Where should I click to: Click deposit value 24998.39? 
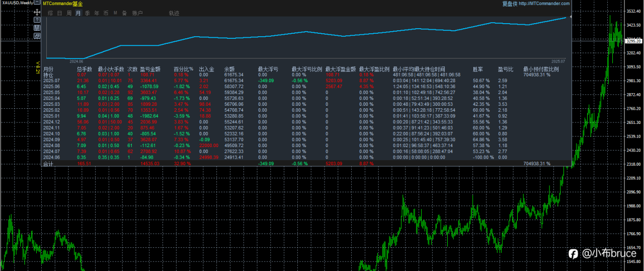[209, 157]
